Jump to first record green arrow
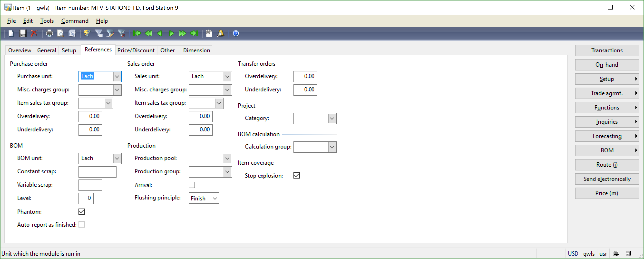The width and height of the screenshot is (644, 259). [137, 33]
